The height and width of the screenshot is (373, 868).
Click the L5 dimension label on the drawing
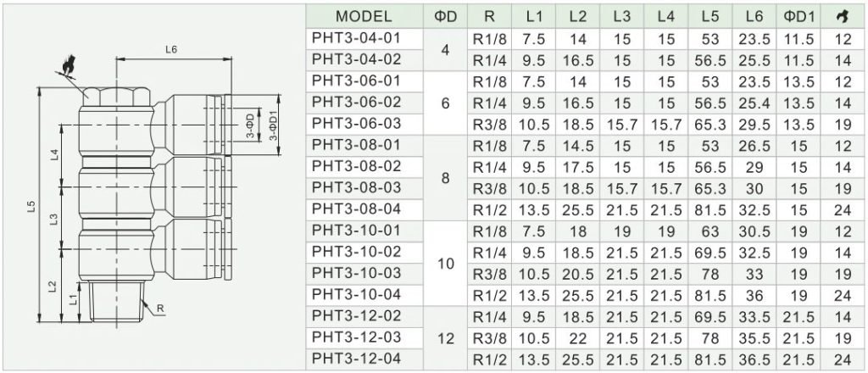[31, 206]
